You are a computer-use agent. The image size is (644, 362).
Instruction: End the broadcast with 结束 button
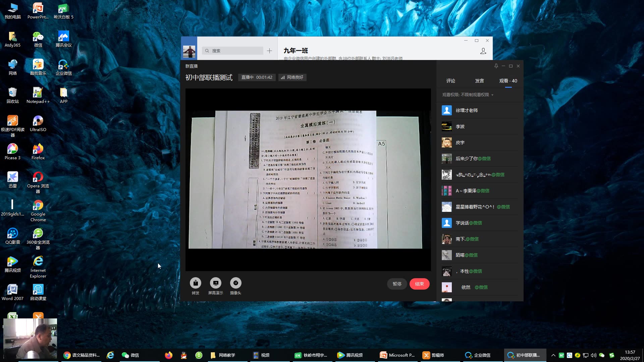tap(419, 284)
